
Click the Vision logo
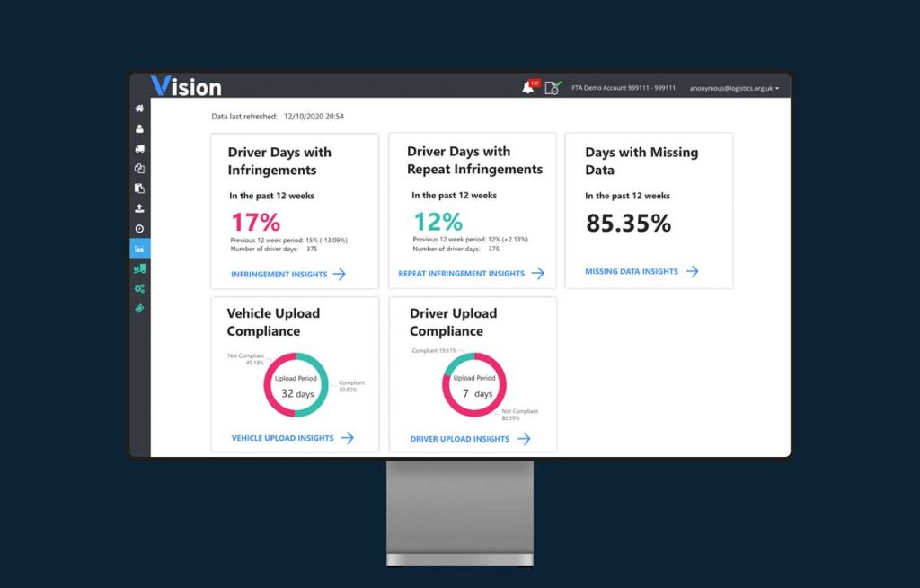coord(187,86)
